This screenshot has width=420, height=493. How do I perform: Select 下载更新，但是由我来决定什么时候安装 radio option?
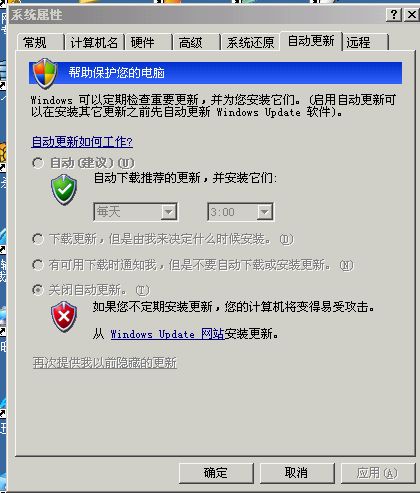tap(38, 239)
